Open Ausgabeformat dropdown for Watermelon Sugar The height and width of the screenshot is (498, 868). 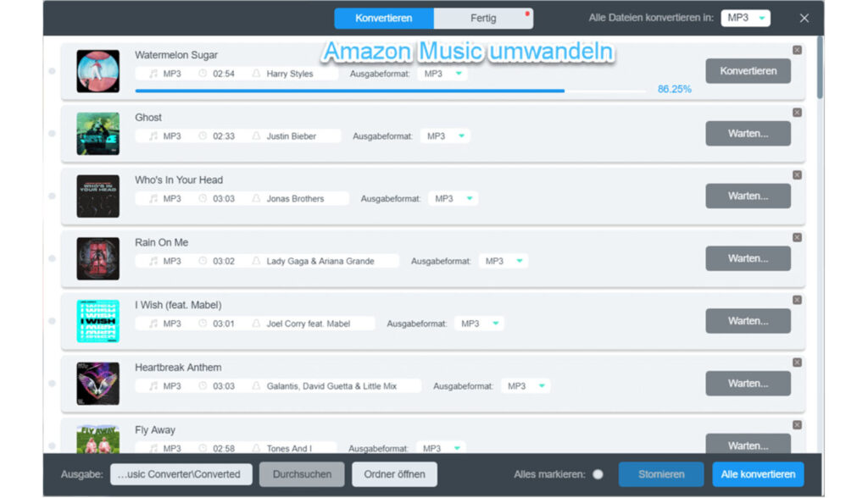[x=442, y=74]
